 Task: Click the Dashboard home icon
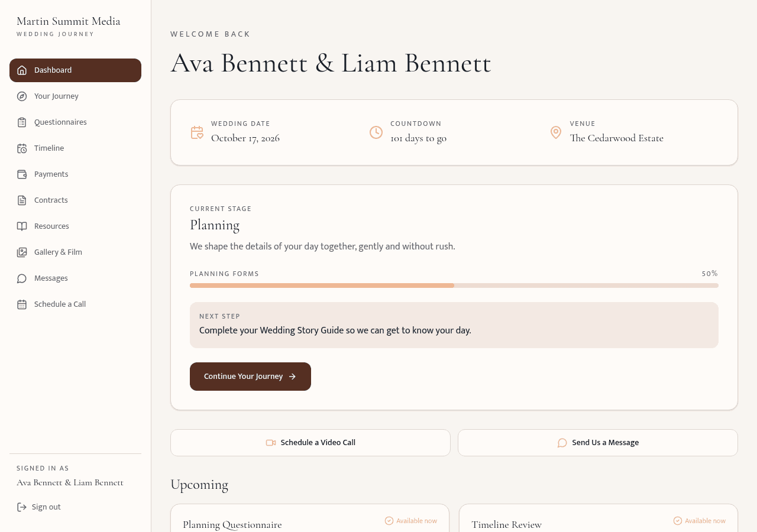22,70
